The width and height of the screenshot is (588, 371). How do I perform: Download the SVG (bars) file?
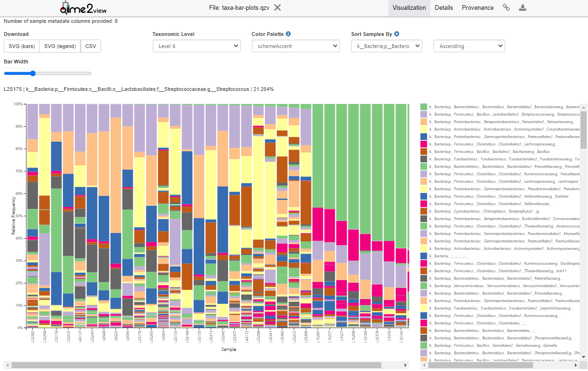click(21, 46)
